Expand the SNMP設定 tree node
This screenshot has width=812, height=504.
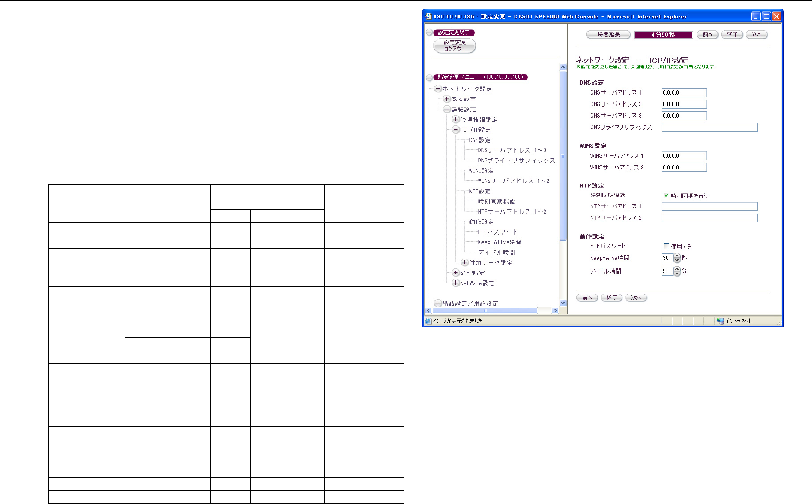pos(456,273)
